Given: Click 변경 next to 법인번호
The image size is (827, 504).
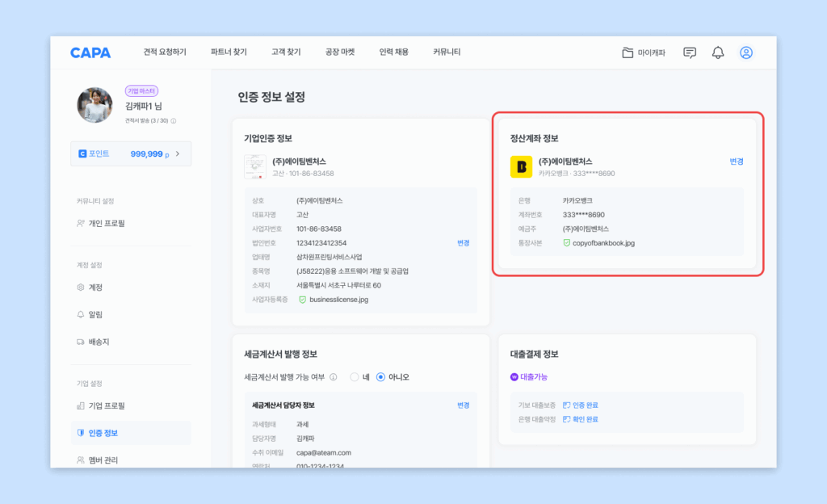Looking at the screenshot, I should [x=463, y=243].
